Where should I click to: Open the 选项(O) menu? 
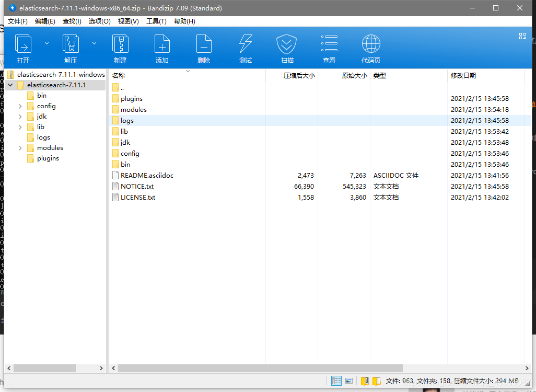(99, 21)
